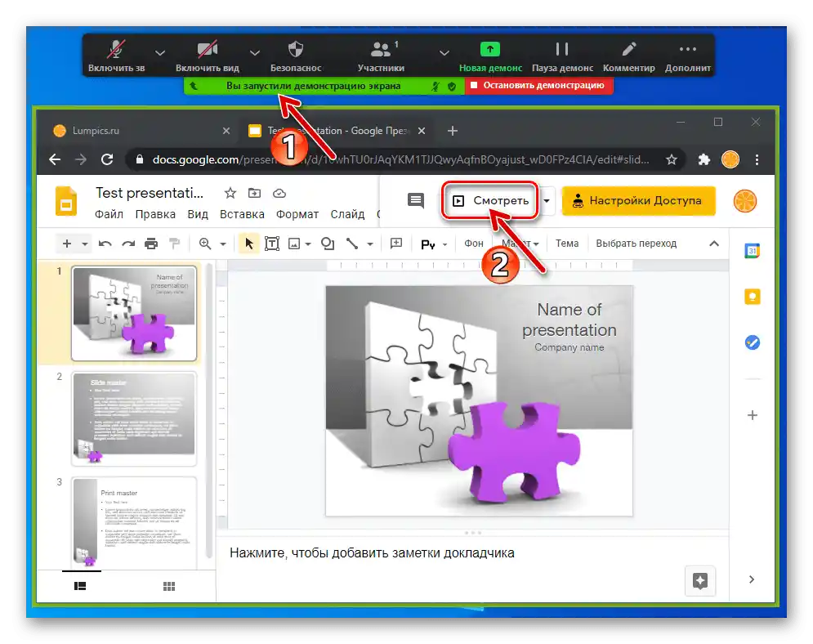Reload the browser page
The height and width of the screenshot is (644, 813).
107,159
